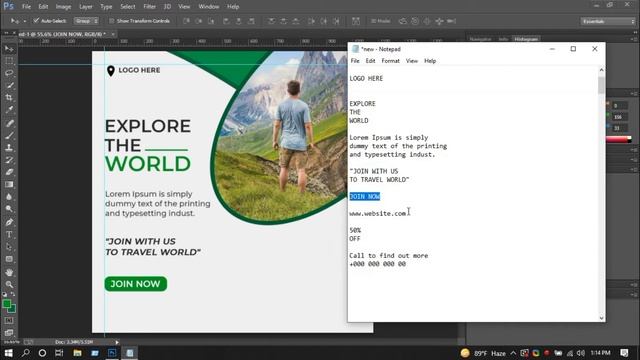This screenshot has height=360, width=640.
Task: Open Photoshop's Window menu
Action: pyautogui.click(x=209, y=7)
